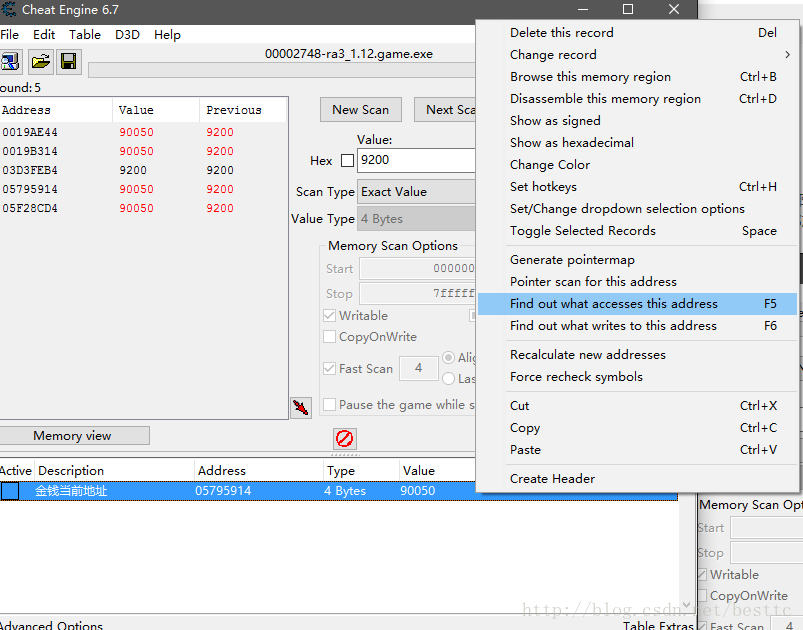
Task: Choose Find out what writes to this address
Action: 637,326
